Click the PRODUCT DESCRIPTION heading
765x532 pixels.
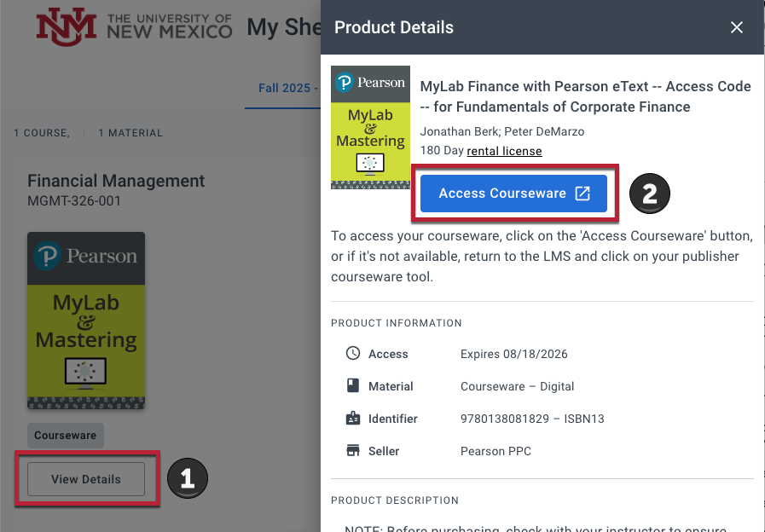(395, 500)
